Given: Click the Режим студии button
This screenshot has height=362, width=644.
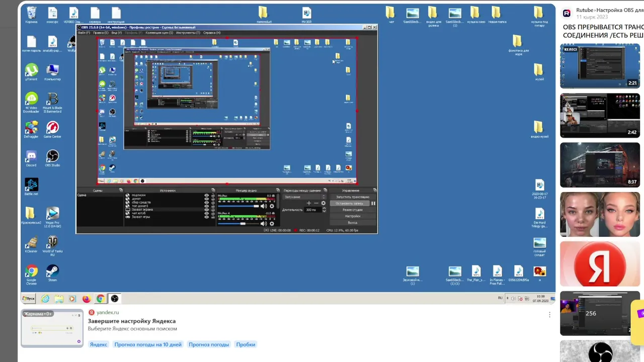Looking at the screenshot, I should click(x=353, y=210).
